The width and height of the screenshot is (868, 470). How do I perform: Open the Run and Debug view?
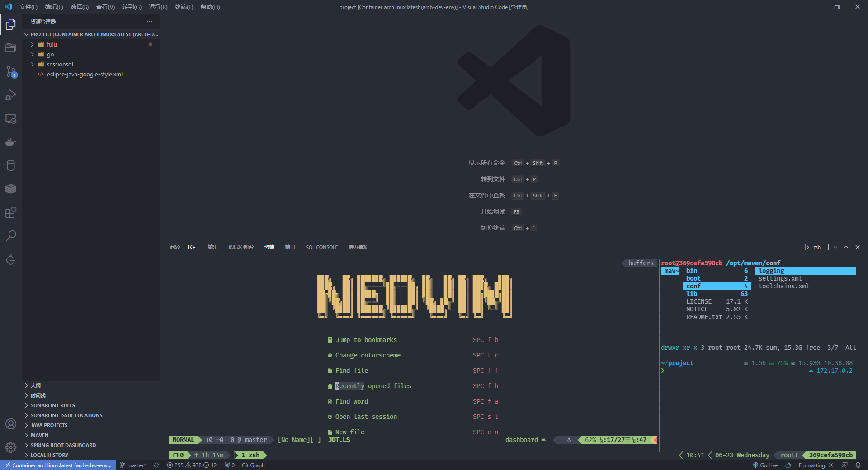(11, 95)
